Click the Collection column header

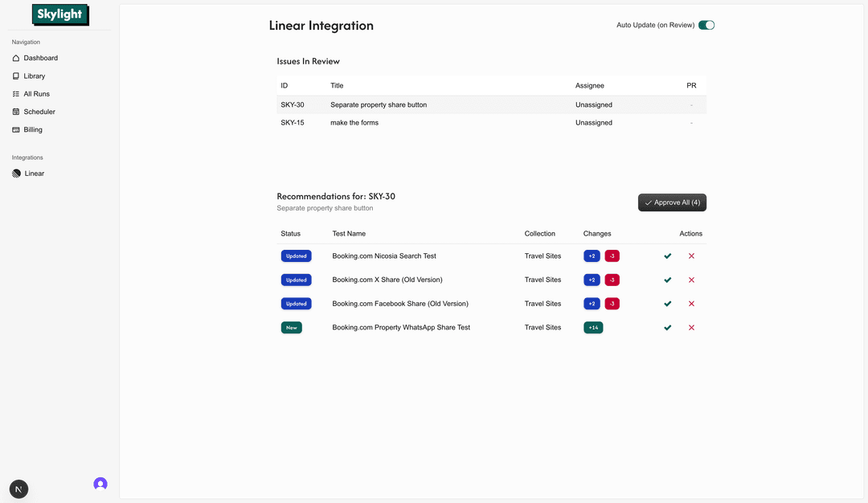pyautogui.click(x=540, y=234)
